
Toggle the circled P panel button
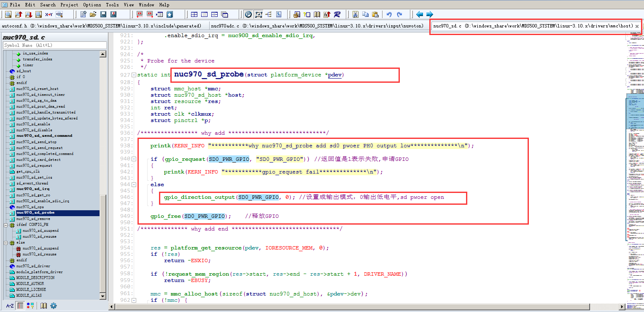click(x=248, y=14)
